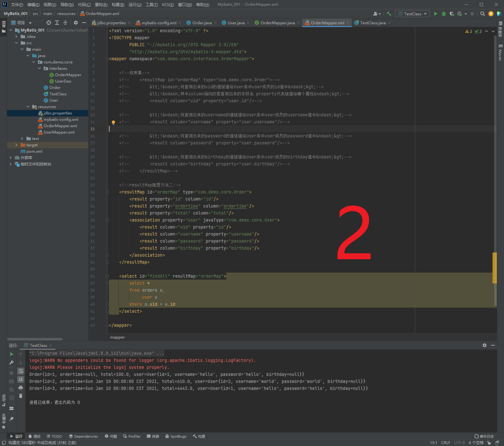Toggle scroll-to-end in the Run console
Screen dimensions: 504x446
click(21, 379)
